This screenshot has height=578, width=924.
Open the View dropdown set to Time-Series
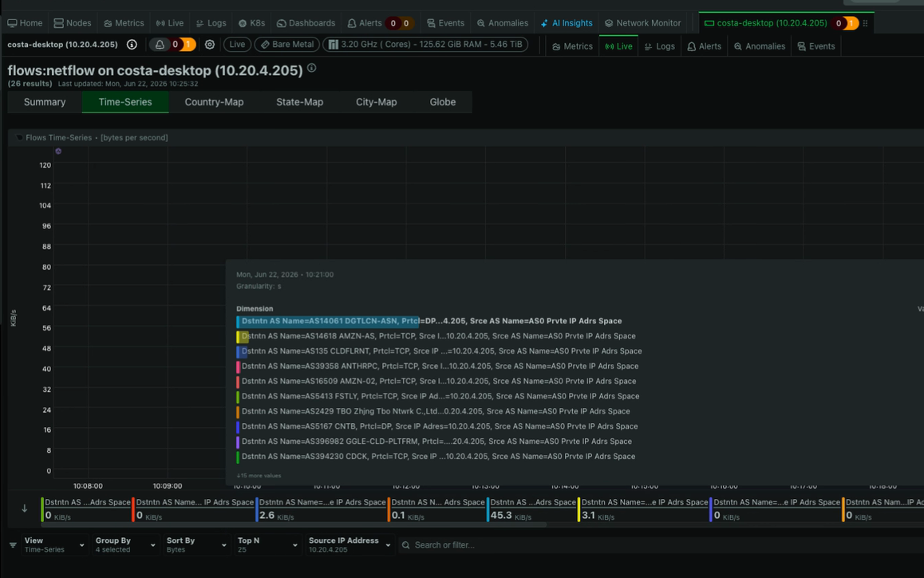point(55,545)
